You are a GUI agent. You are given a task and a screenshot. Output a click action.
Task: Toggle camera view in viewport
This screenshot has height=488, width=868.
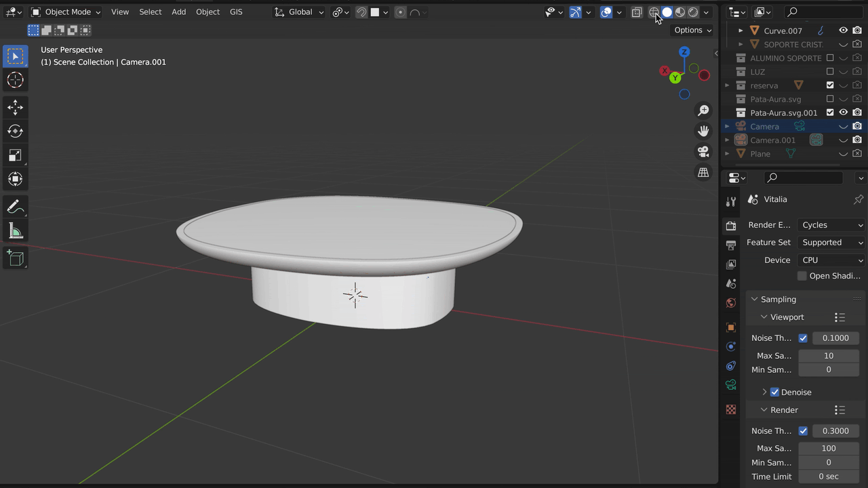[x=703, y=151]
